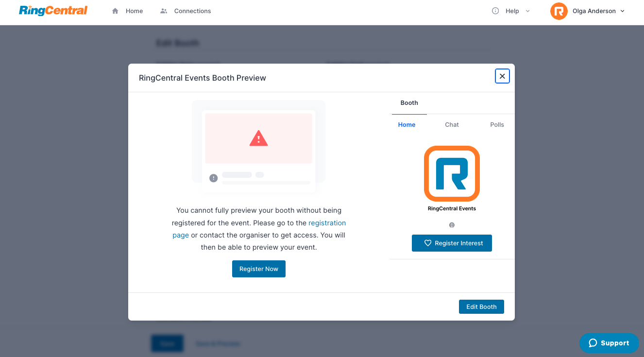Click the globe website icon
This screenshot has height=357, width=644.
point(452,225)
